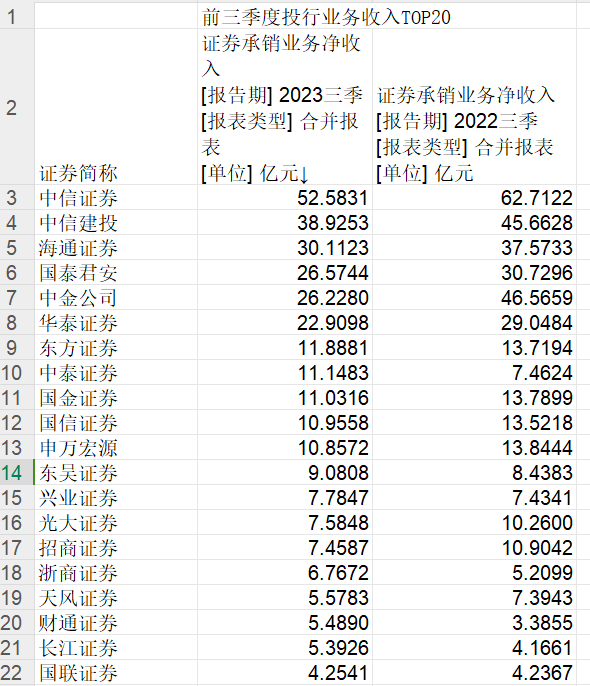Screen dimensions: 590x686
Task: Select cell with value 62.7122
Action: coord(474,198)
